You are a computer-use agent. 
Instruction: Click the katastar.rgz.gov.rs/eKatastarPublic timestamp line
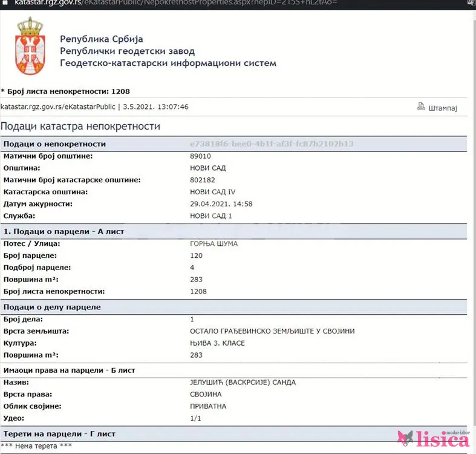coord(94,107)
